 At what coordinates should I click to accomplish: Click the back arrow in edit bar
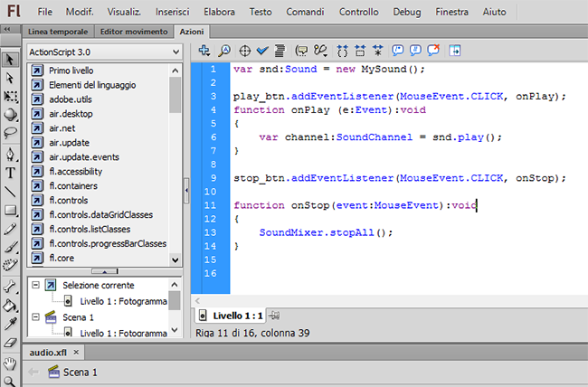pyautogui.click(x=33, y=372)
